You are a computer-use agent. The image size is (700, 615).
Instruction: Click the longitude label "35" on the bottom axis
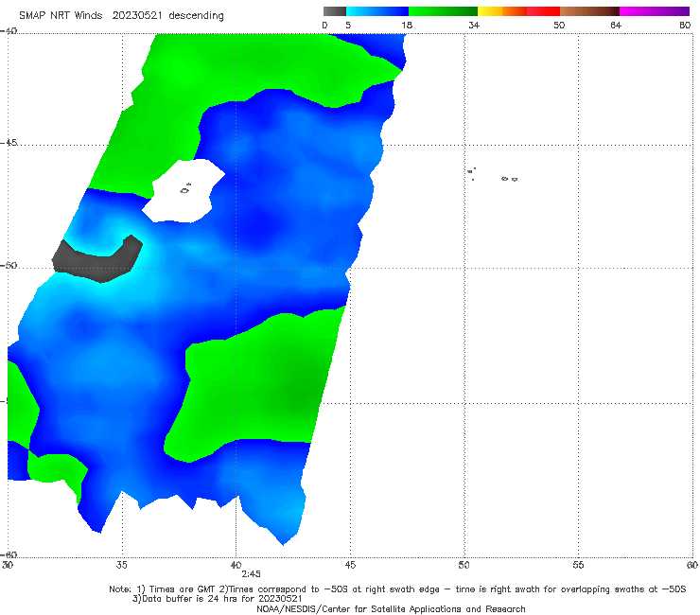pyautogui.click(x=121, y=565)
